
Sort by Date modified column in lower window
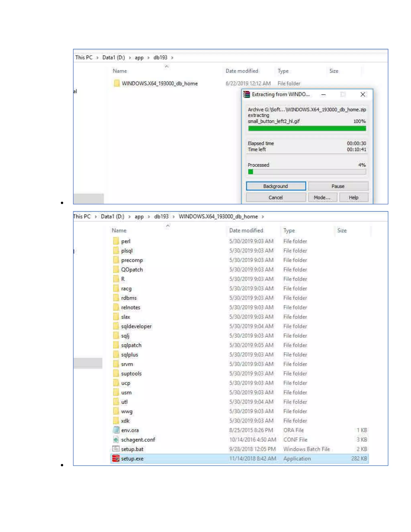[246, 230]
